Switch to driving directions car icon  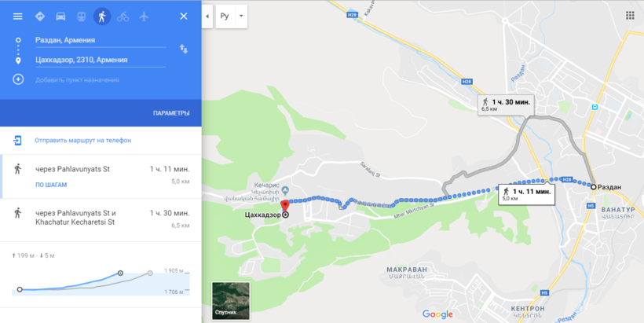point(60,17)
